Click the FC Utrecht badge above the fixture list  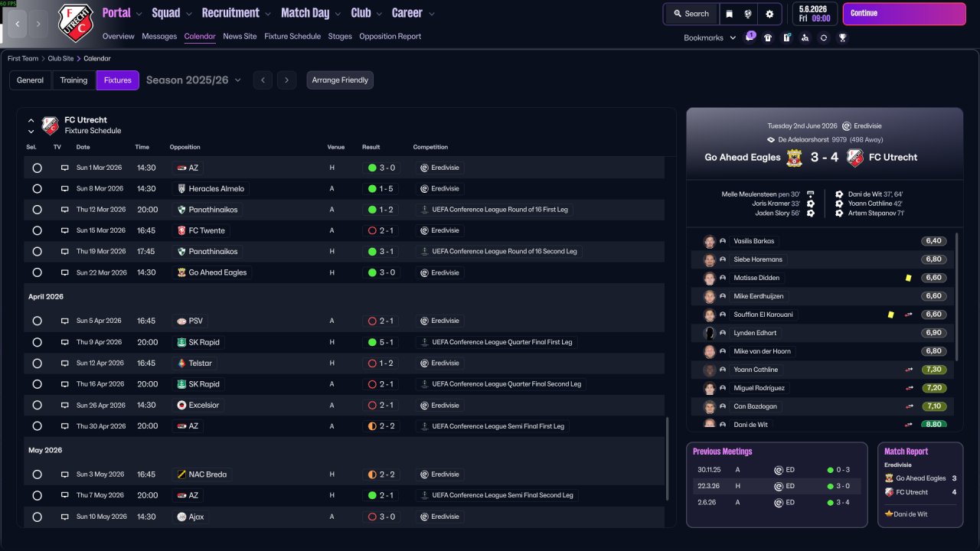[x=50, y=126]
